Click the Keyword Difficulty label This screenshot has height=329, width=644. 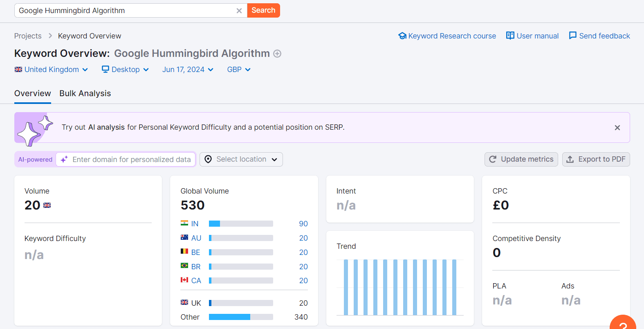tap(55, 239)
